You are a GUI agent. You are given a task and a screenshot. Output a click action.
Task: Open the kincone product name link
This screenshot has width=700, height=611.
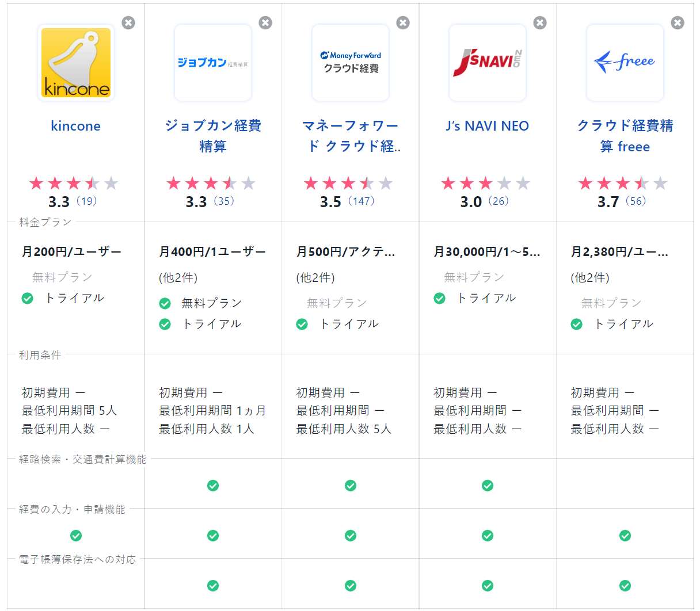point(75,126)
